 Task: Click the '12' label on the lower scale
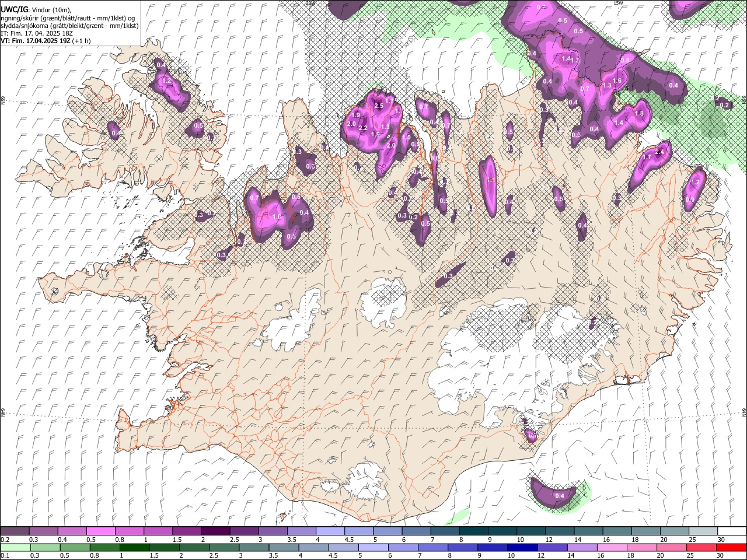tap(540, 555)
